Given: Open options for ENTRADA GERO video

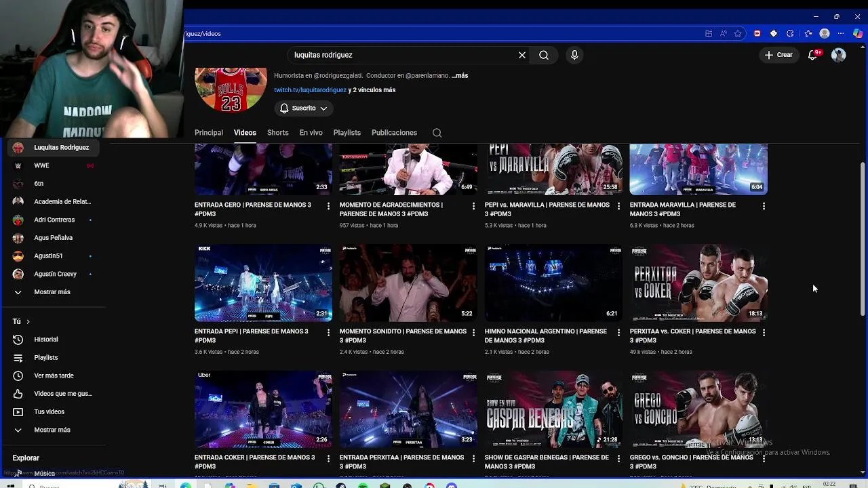Looking at the screenshot, I should point(328,206).
